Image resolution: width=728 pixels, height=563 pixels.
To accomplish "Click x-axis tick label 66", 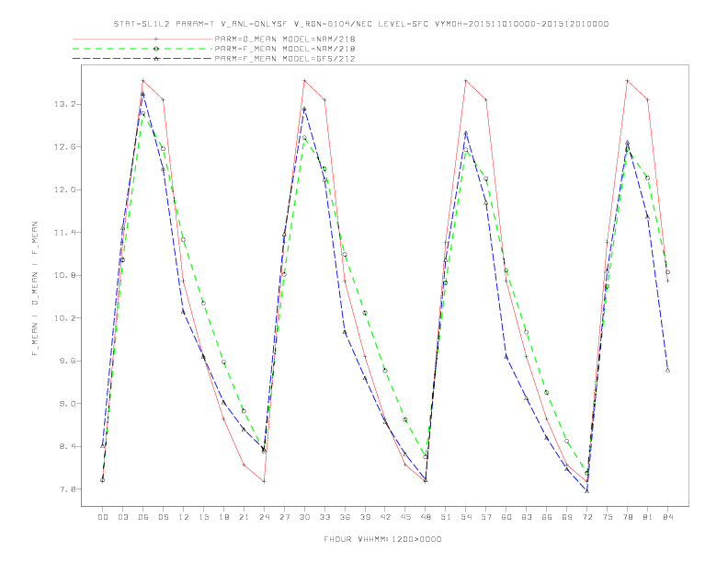I will pyautogui.click(x=547, y=517).
